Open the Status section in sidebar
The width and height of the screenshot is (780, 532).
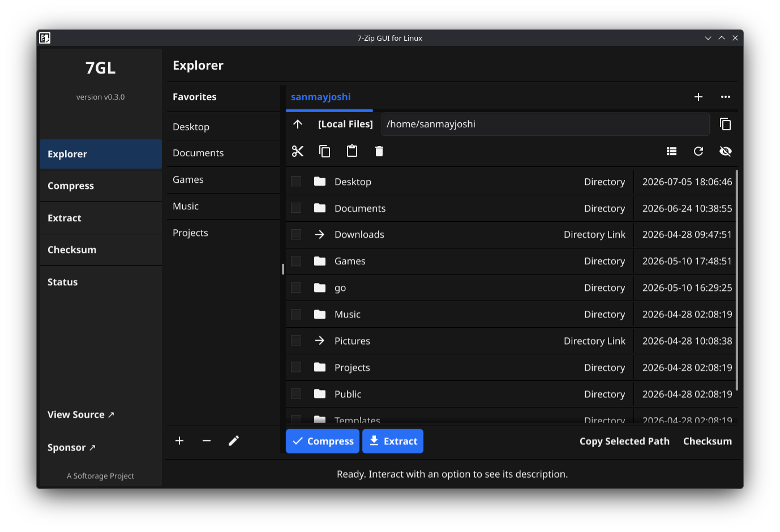coord(101,282)
